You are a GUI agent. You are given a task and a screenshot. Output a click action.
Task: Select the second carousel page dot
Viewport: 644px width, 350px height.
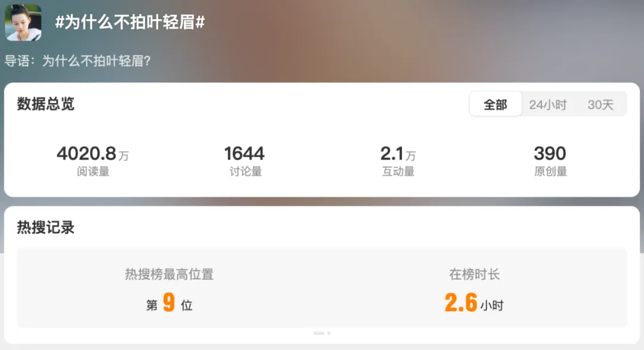tap(329, 333)
